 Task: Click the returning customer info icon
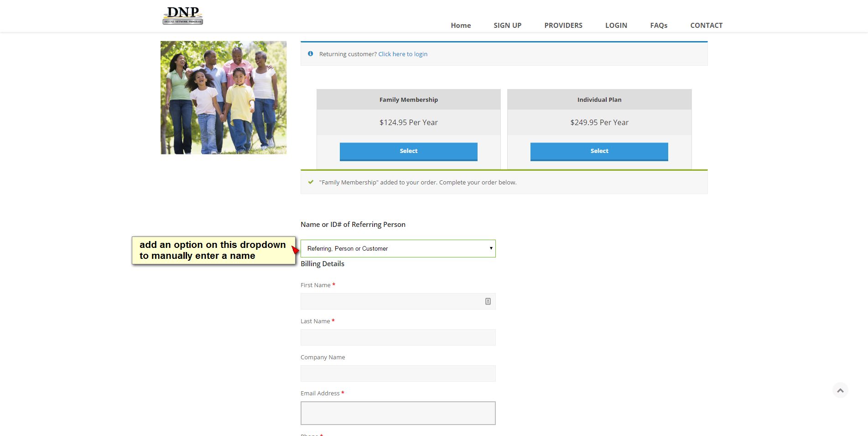point(311,54)
